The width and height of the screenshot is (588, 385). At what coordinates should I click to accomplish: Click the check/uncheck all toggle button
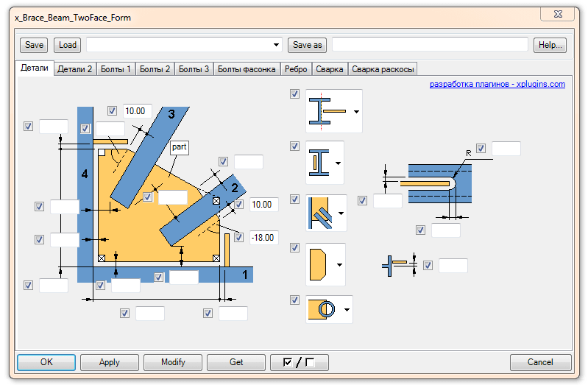299,362
